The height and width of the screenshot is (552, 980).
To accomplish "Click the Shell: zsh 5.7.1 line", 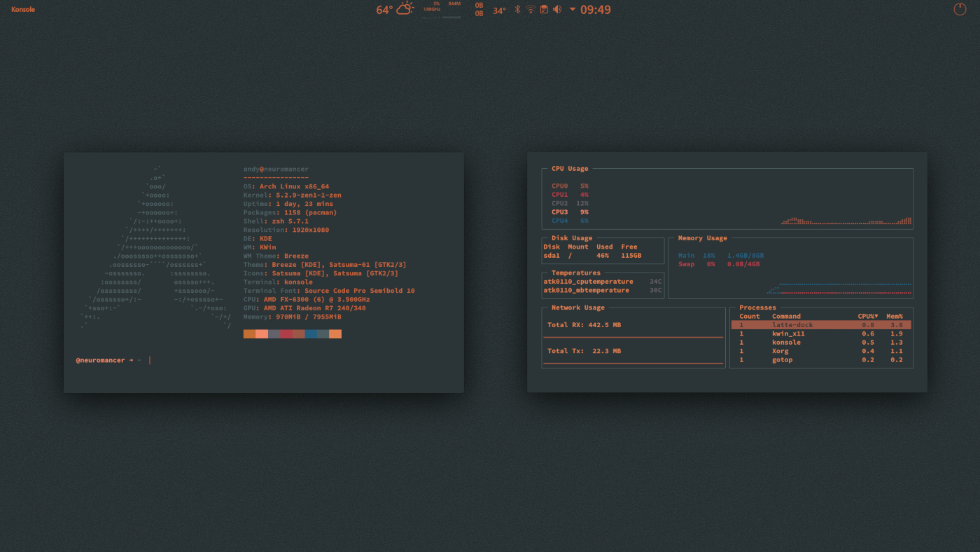I will point(276,221).
